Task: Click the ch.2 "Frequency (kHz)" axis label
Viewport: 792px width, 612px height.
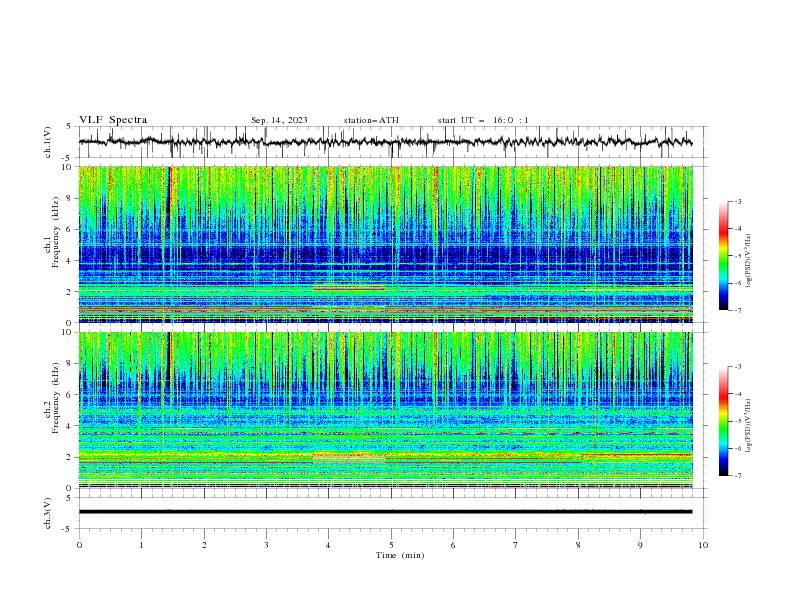Action: 56,398
